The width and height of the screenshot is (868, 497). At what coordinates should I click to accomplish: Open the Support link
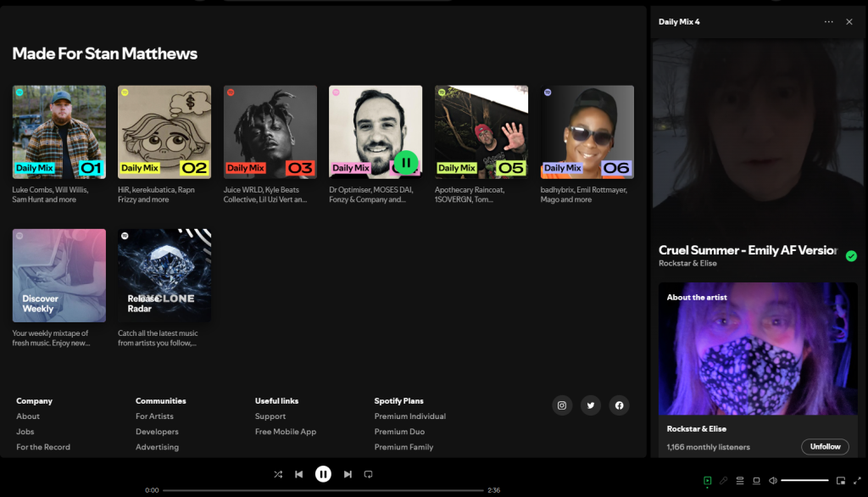tap(270, 416)
